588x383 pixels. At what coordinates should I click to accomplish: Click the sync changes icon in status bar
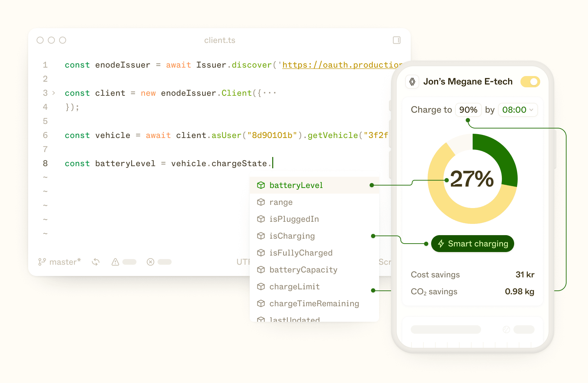coord(96,262)
